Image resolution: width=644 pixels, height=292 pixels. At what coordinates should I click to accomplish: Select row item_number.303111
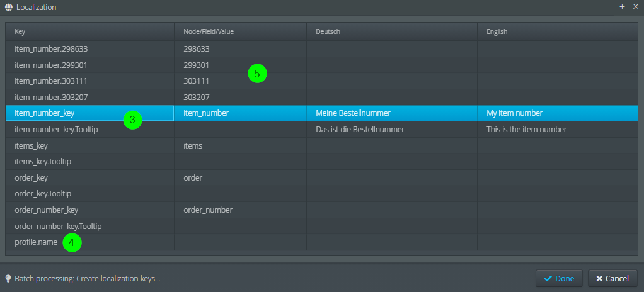(321, 81)
